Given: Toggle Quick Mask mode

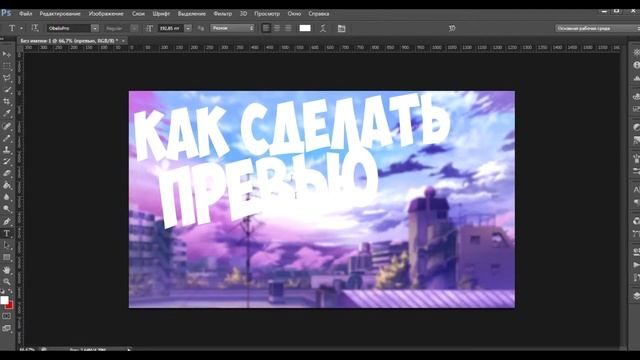Looking at the screenshot, I should click(7, 316).
